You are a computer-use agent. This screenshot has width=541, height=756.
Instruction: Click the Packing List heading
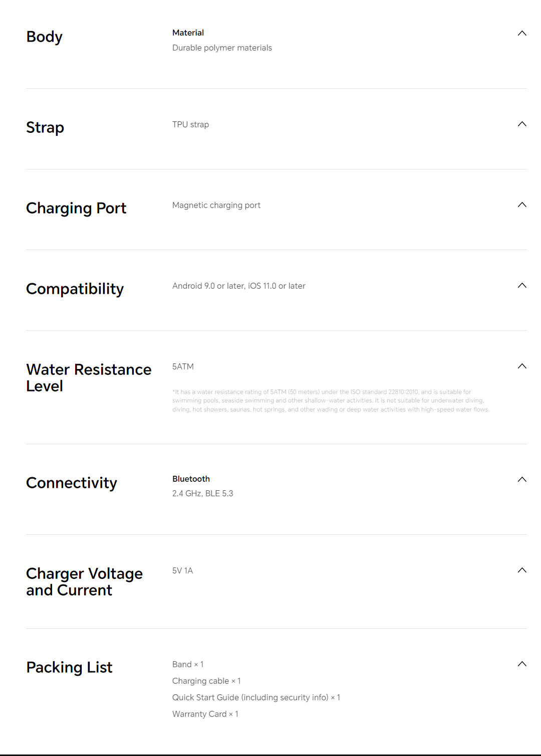tap(70, 668)
